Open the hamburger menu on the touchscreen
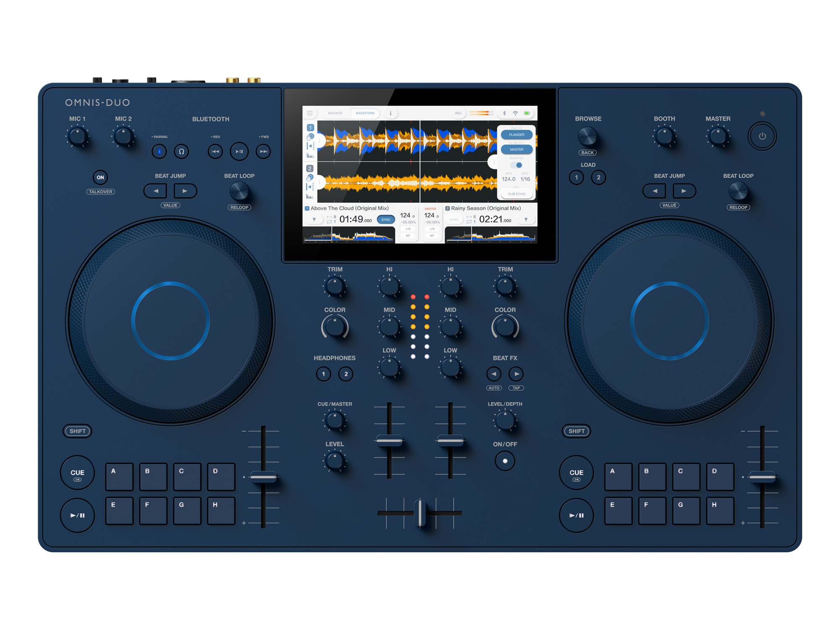Viewport: 840px width, 630px height. click(310, 113)
